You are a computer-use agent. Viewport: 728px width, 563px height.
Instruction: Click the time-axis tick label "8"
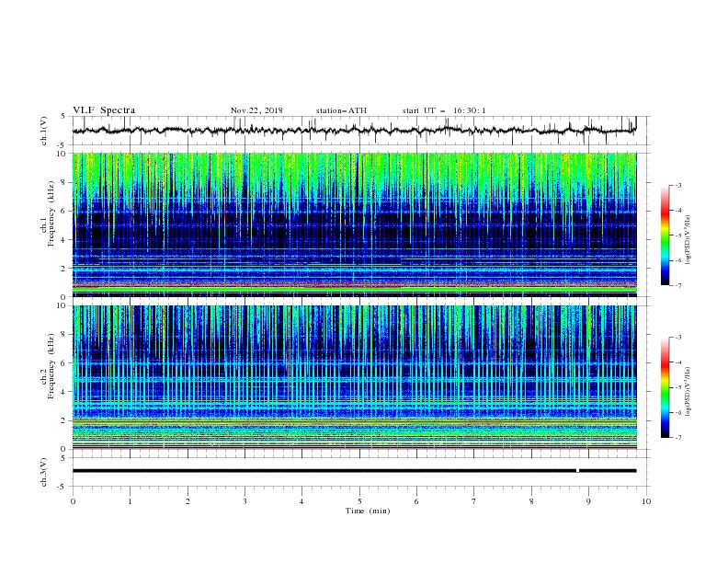click(531, 501)
